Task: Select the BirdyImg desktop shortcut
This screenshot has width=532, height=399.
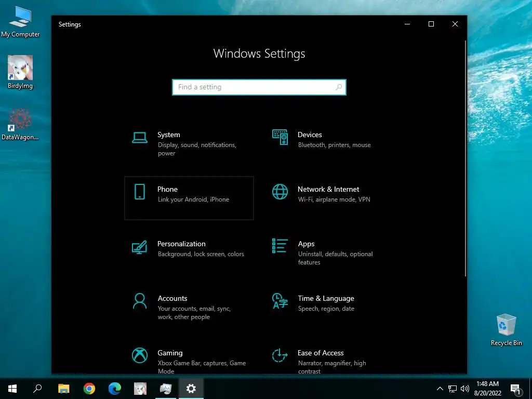Action: [20, 72]
